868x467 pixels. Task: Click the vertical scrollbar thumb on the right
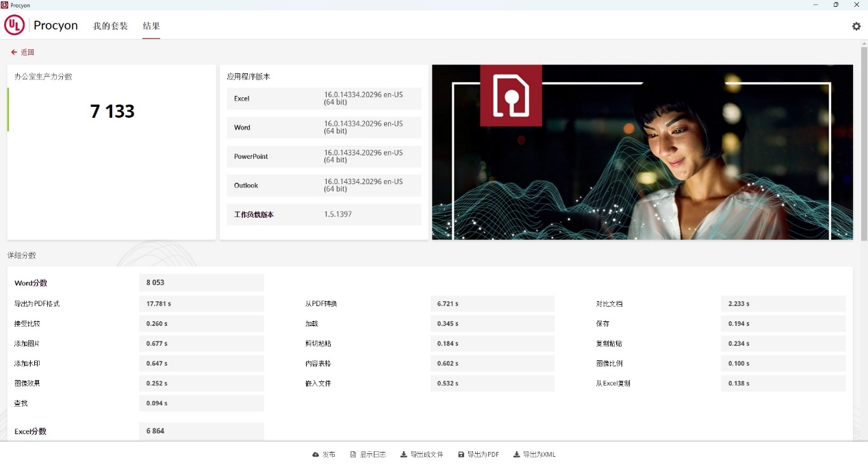pyautogui.click(x=863, y=144)
